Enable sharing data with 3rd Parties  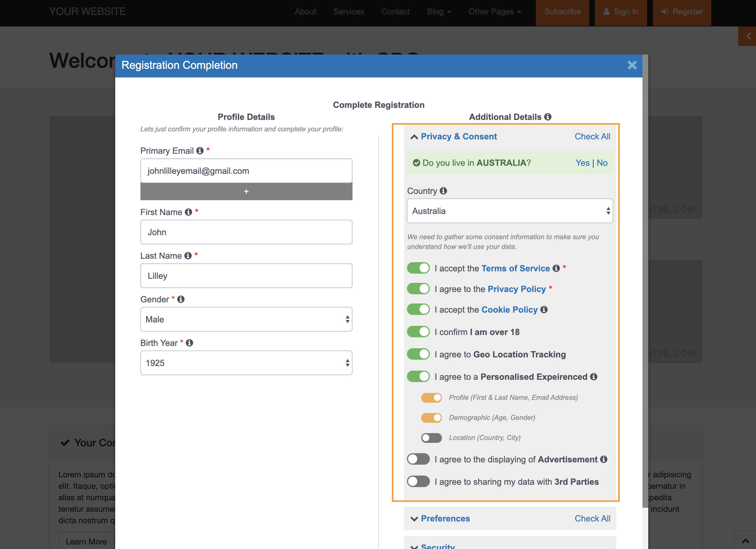418,481
